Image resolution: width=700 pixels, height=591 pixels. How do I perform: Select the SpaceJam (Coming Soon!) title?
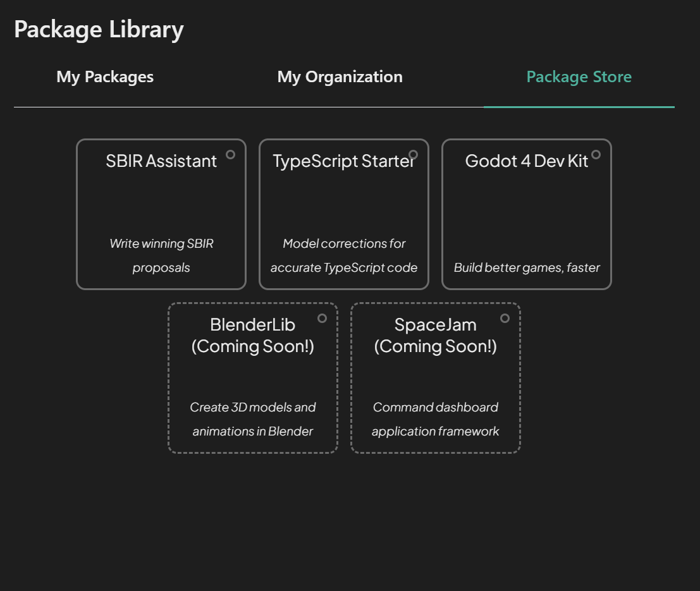click(x=435, y=336)
